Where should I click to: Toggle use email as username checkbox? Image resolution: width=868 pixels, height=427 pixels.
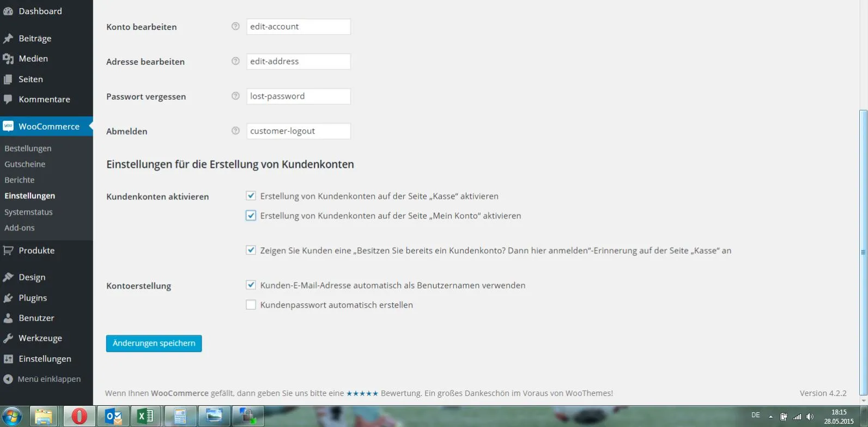click(251, 285)
